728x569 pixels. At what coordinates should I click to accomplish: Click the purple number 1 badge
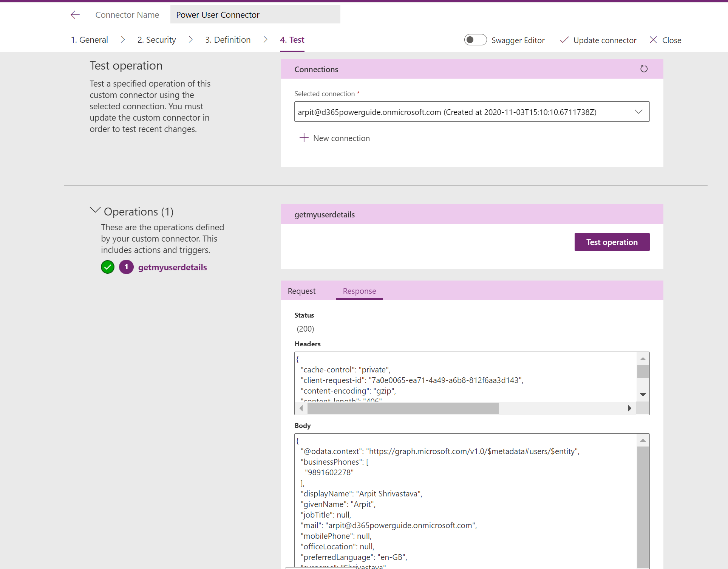pos(126,267)
